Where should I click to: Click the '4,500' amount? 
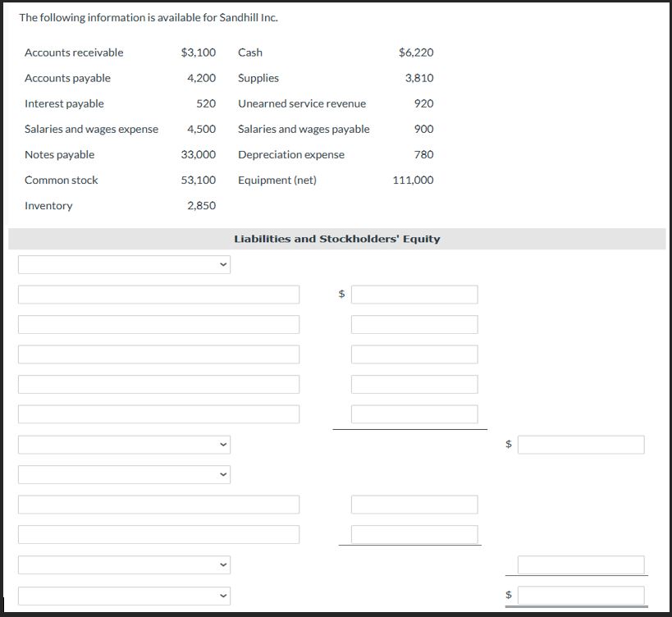point(201,130)
